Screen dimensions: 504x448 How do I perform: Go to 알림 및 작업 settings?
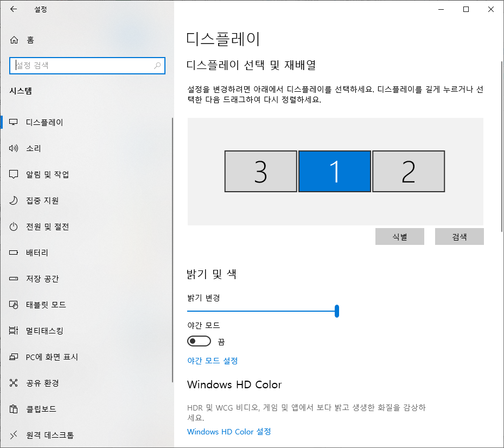(48, 174)
